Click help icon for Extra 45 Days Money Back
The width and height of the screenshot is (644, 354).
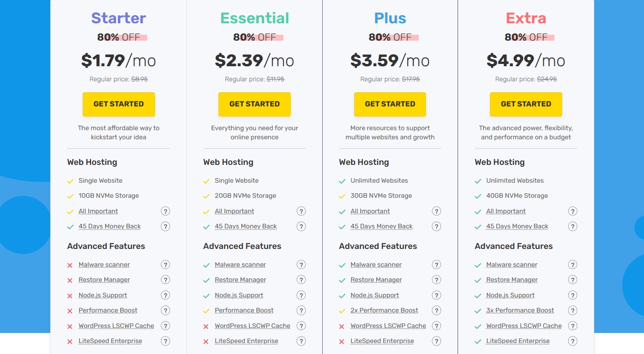coord(572,226)
